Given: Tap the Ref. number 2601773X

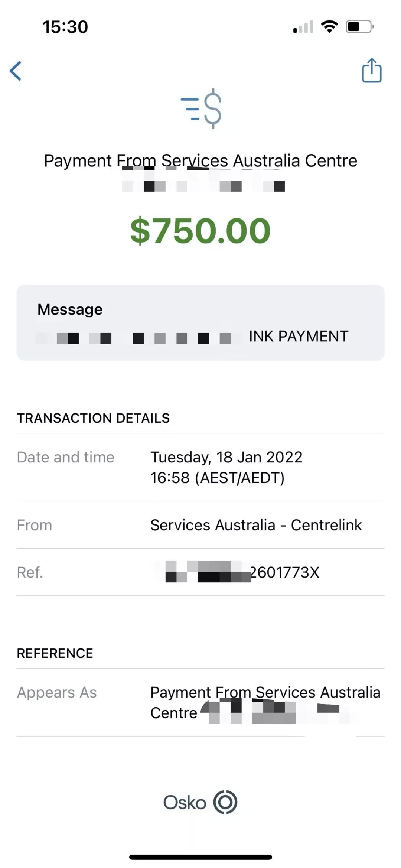Looking at the screenshot, I should coord(285,572).
